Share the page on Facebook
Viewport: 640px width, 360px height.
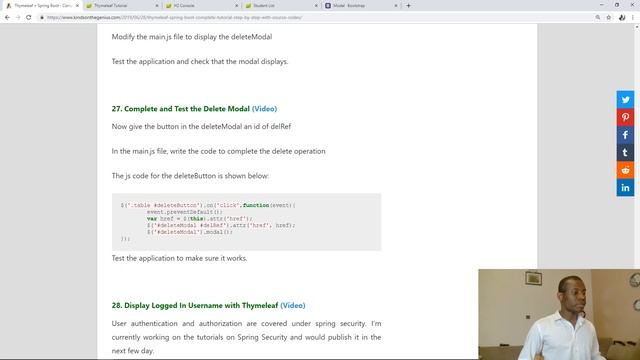625,135
